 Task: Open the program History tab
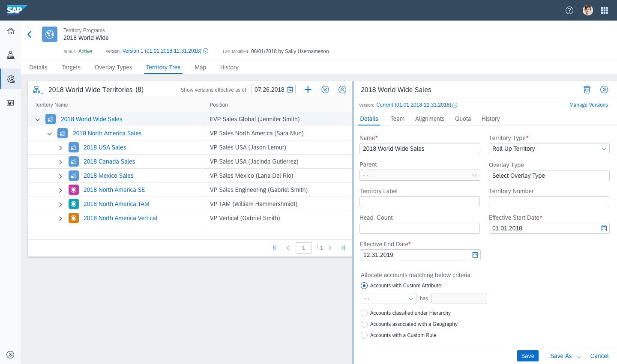pos(229,67)
